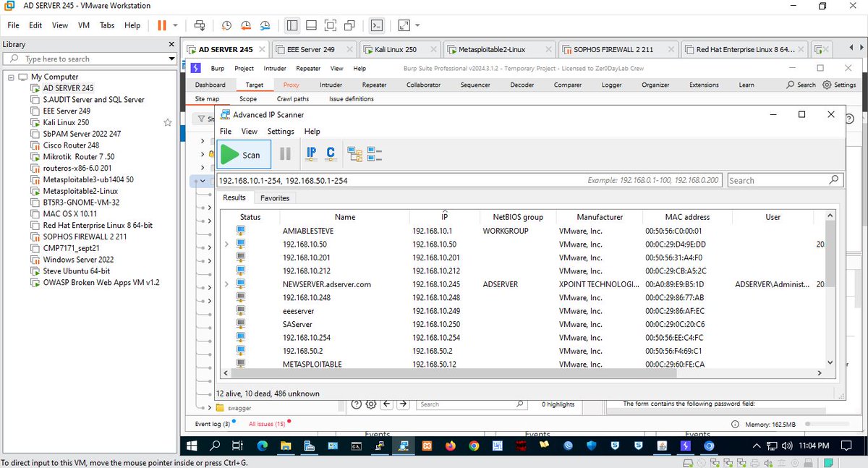Pause scan in Advanced IP Scanner
The image size is (868, 468).
click(285, 154)
